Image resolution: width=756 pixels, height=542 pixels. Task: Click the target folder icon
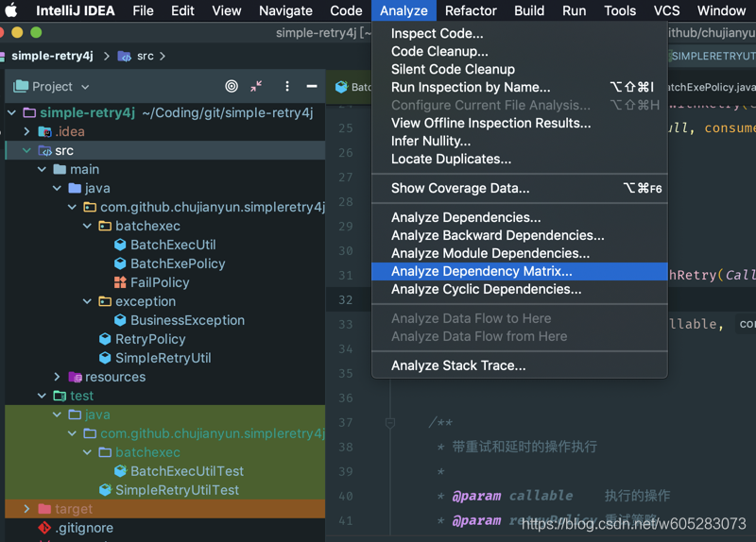(x=44, y=509)
